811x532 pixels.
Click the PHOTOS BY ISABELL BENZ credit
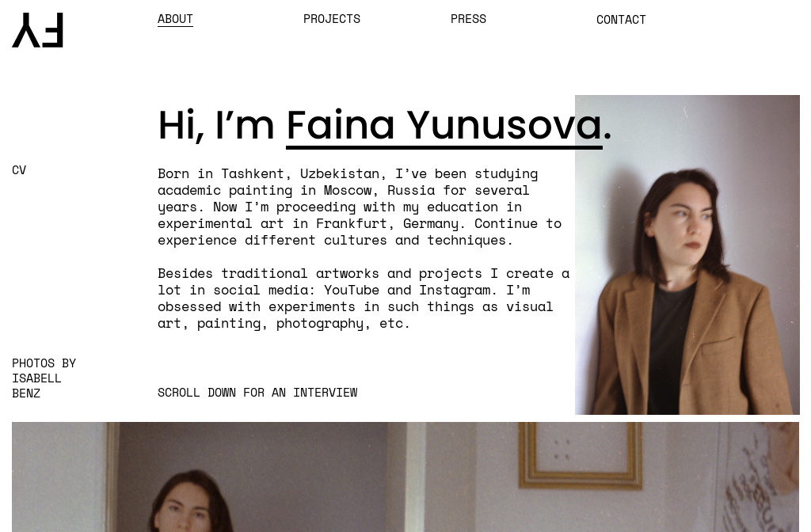(44, 378)
